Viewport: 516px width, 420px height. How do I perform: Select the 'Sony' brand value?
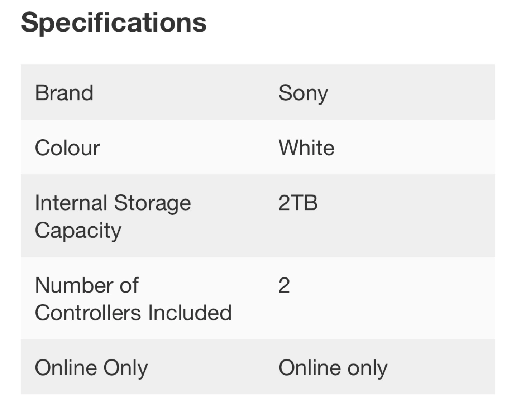[x=303, y=93]
